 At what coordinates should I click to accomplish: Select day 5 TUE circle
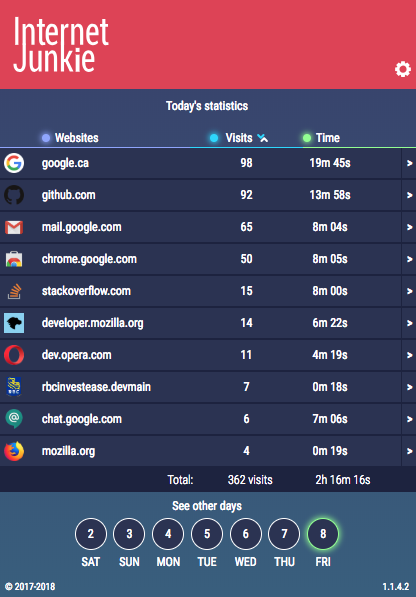[x=207, y=534]
